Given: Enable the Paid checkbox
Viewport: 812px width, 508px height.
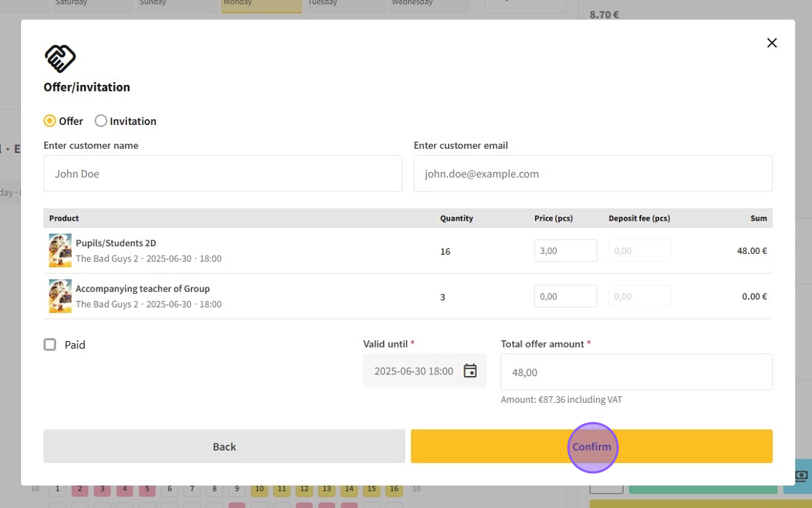Looking at the screenshot, I should coord(50,345).
